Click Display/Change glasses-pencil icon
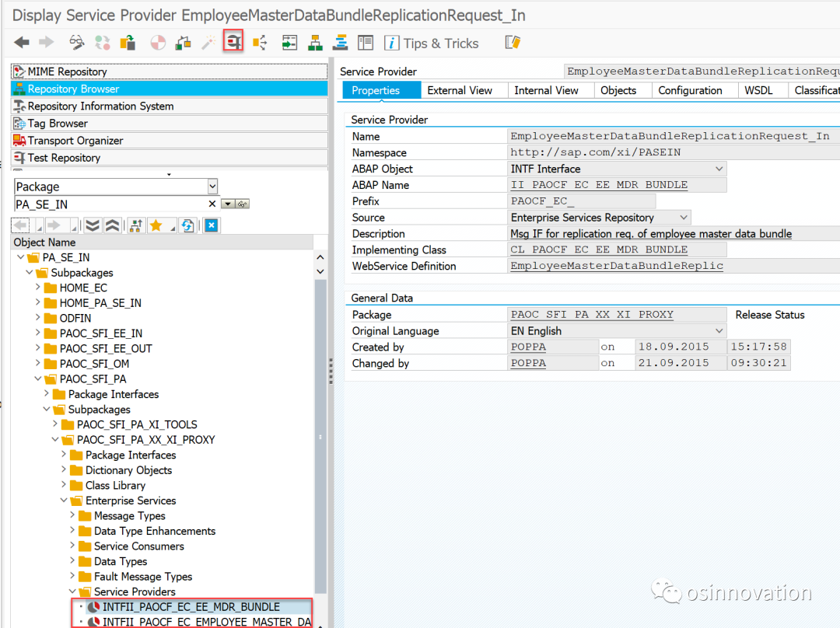 click(x=77, y=43)
